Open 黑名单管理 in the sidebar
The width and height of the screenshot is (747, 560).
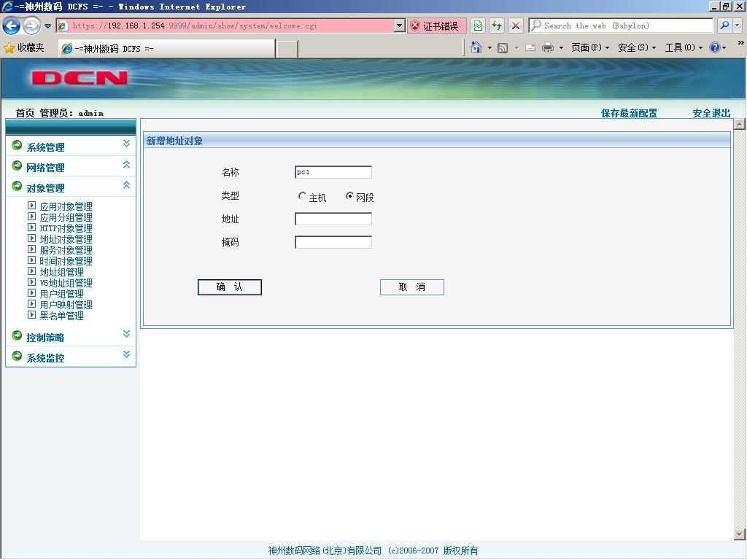click(61, 316)
